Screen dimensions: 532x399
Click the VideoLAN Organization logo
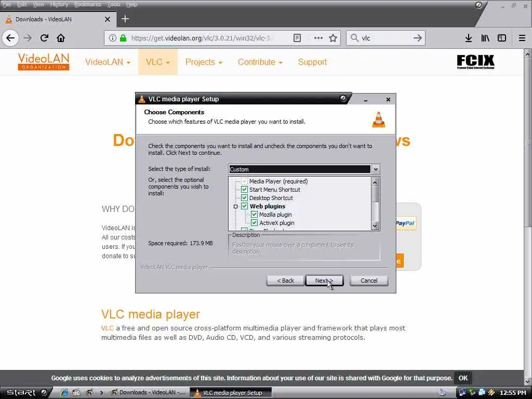tap(44, 62)
